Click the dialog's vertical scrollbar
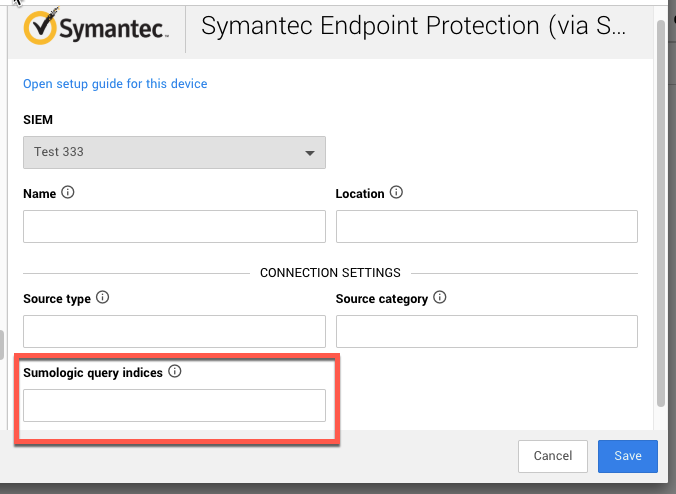This screenshot has height=494, width=676. point(661,213)
